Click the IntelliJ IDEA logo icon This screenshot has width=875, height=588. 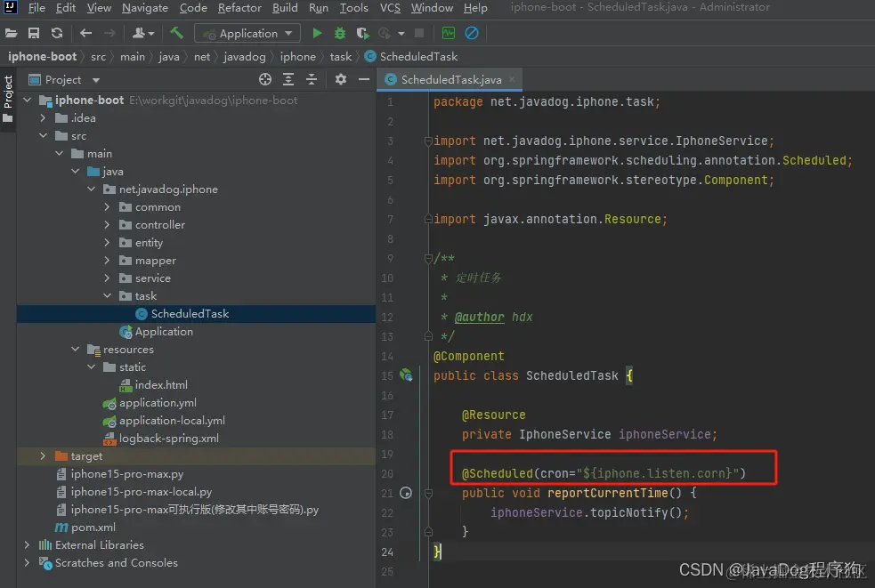click(x=11, y=7)
